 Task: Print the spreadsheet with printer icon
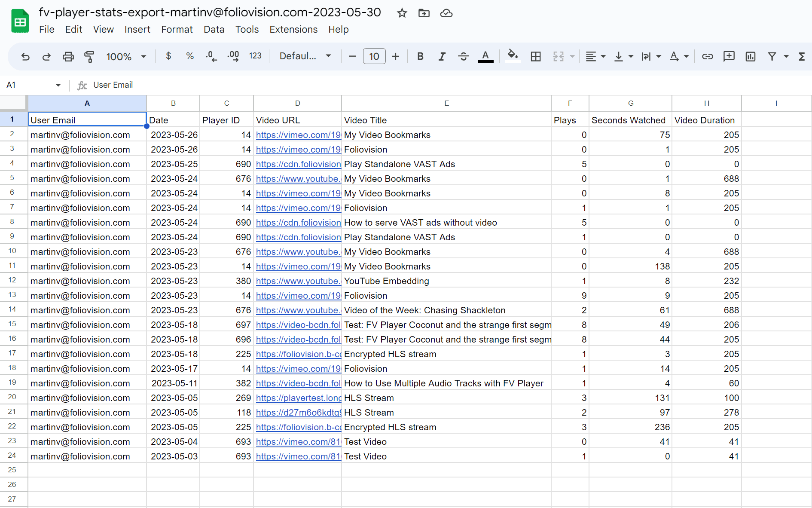click(x=68, y=56)
